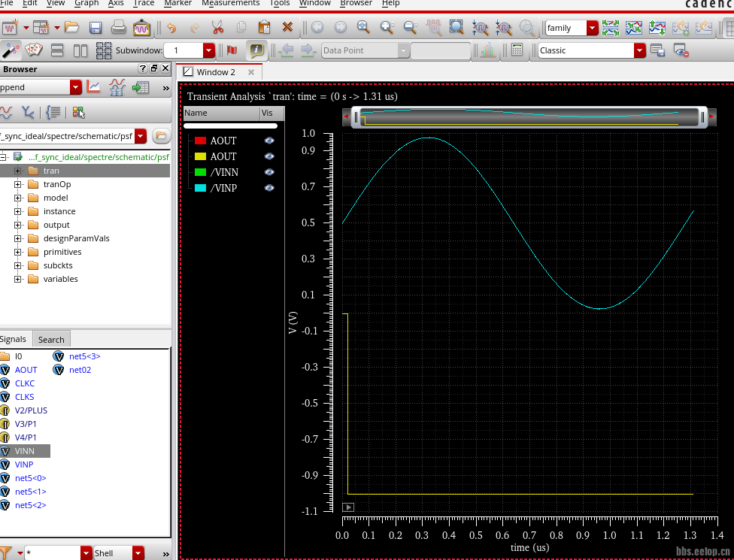Select the V2/PLUS current signal
The image size is (734, 560).
31,410
